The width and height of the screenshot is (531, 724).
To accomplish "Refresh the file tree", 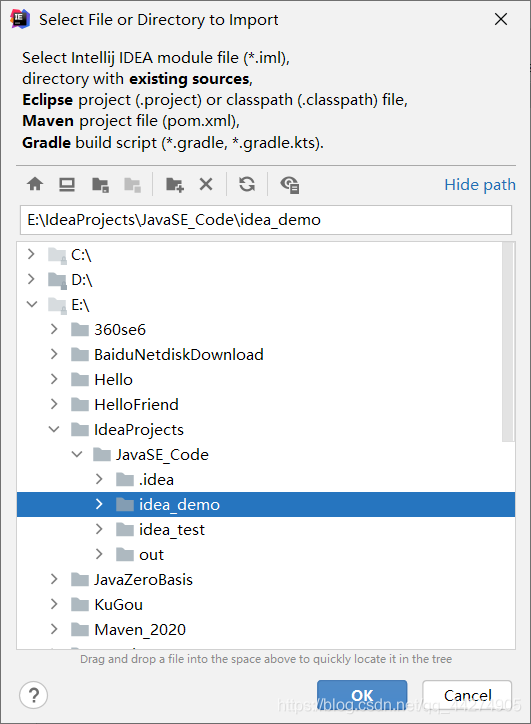I will (x=247, y=185).
